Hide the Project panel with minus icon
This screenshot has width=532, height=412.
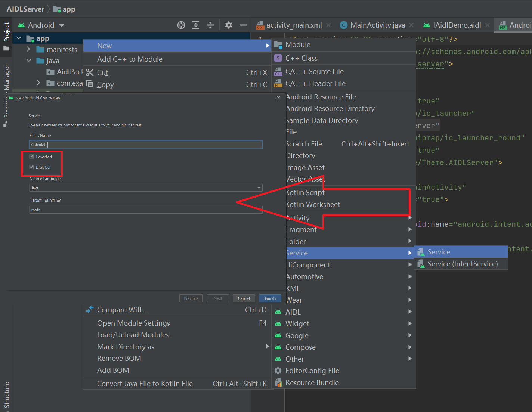click(243, 25)
